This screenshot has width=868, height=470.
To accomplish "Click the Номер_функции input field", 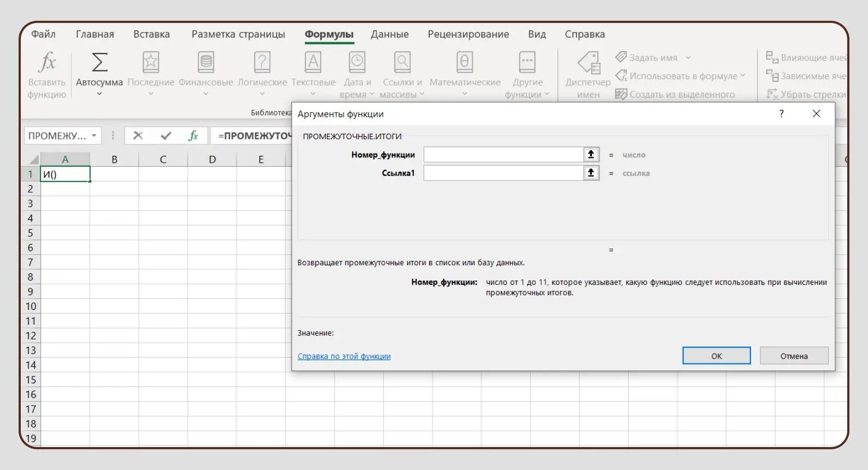I will [503, 155].
